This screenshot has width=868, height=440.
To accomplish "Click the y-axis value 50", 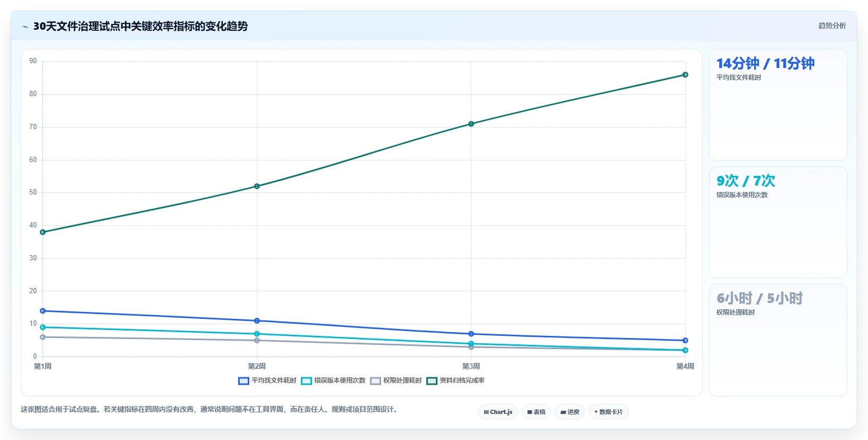I will tap(33, 192).
